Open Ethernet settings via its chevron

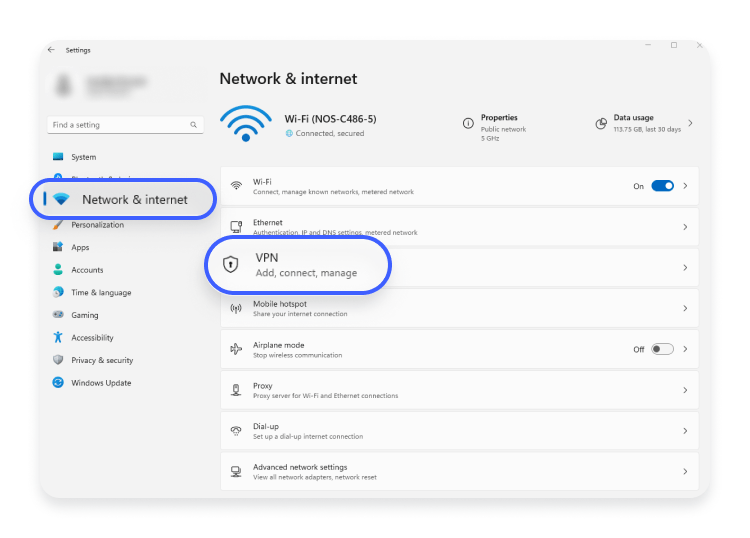(x=685, y=227)
